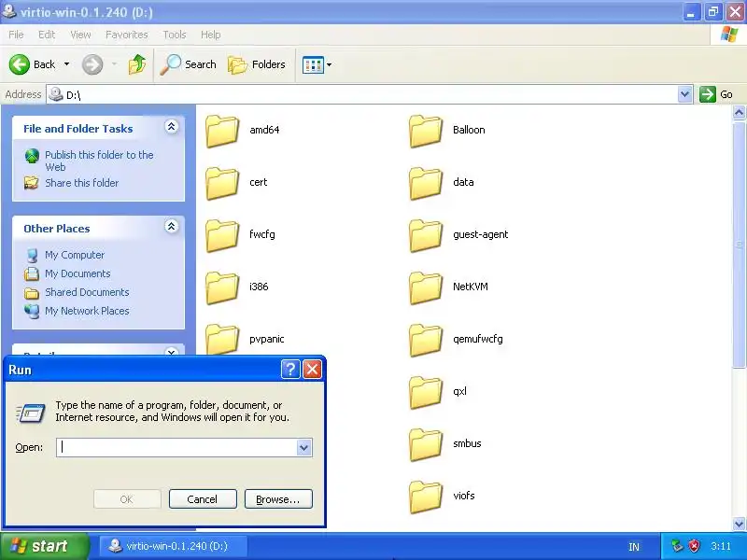
Task: Open the Back history dropdown arrow
Action: 66,64
